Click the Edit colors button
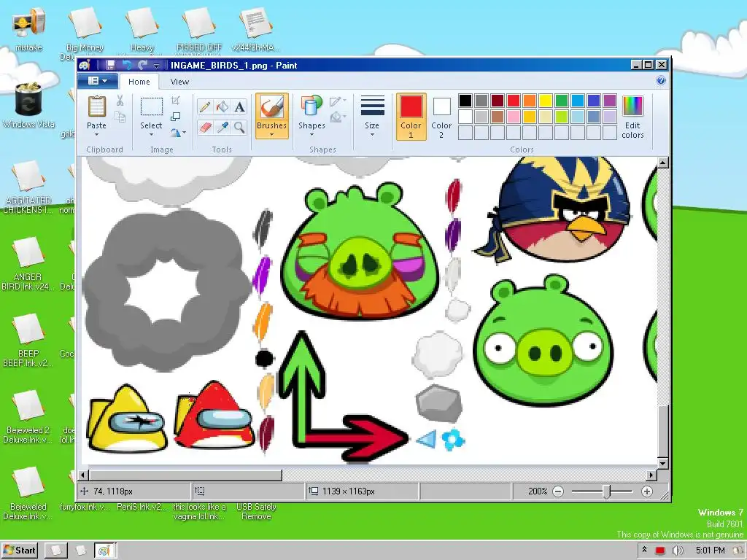 pos(632,117)
